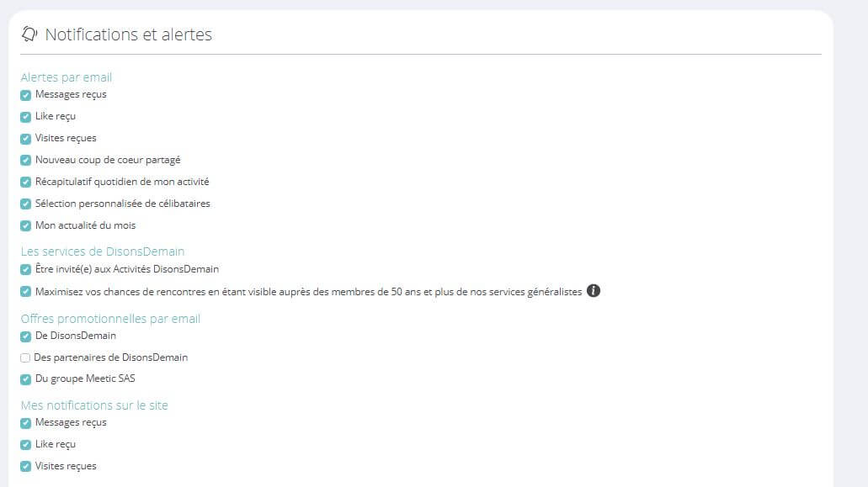The height and width of the screenshot is (487, 868).
Task: Uncheck Du groupe Meetic SAS offers
Action: tap(26, 379)
